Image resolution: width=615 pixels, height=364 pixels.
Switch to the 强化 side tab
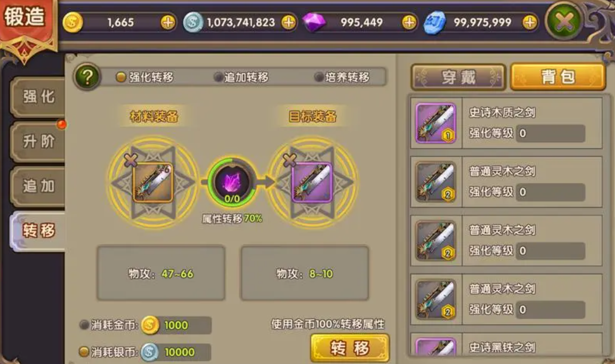tap(38, 97)
